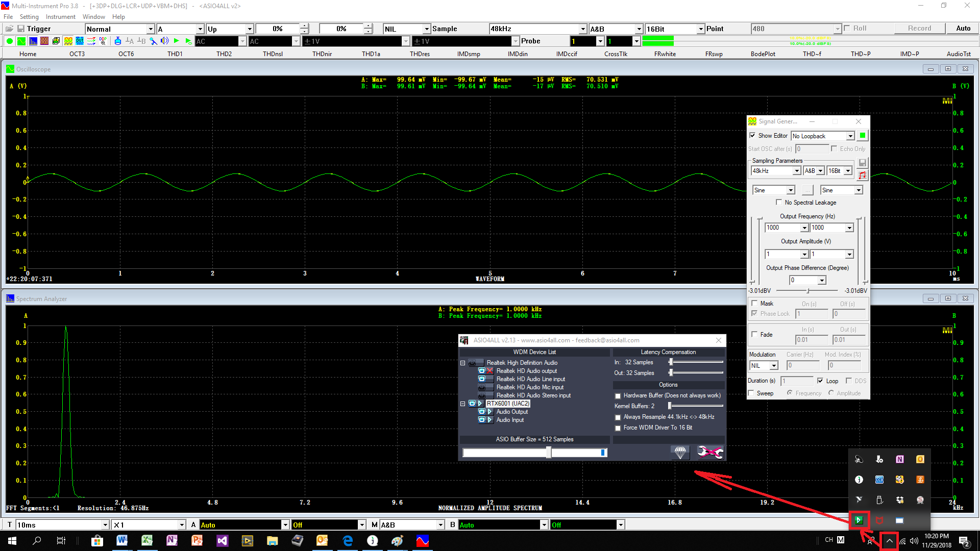Click the save icon in Signal Generator
980x551 pixels.
(863, 163)
